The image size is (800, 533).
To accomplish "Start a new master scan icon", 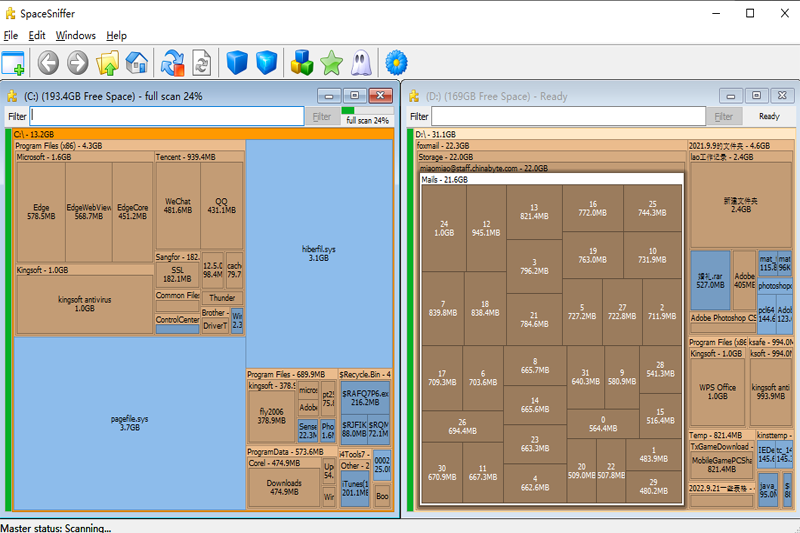I will (x=173, y=63).
